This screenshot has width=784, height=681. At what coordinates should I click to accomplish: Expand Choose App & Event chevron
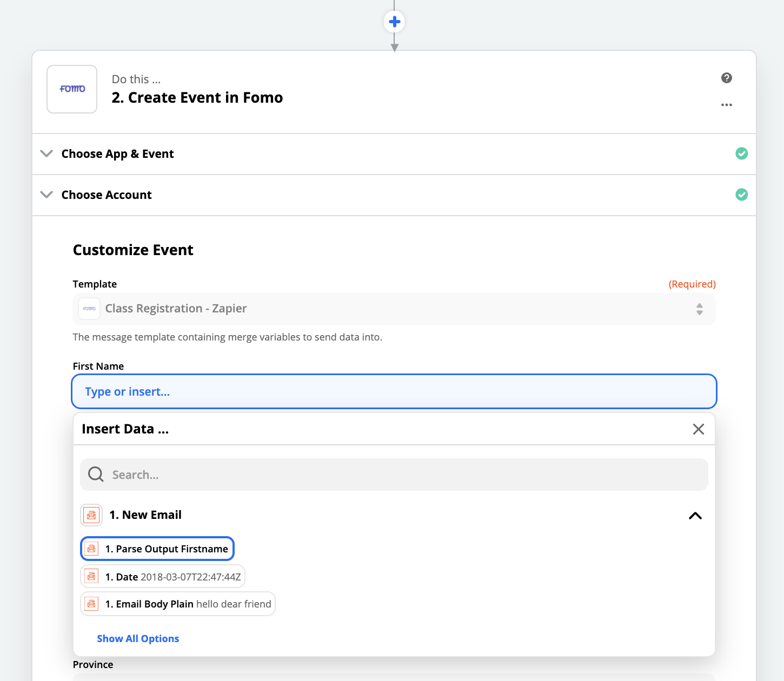pos(47,153)
